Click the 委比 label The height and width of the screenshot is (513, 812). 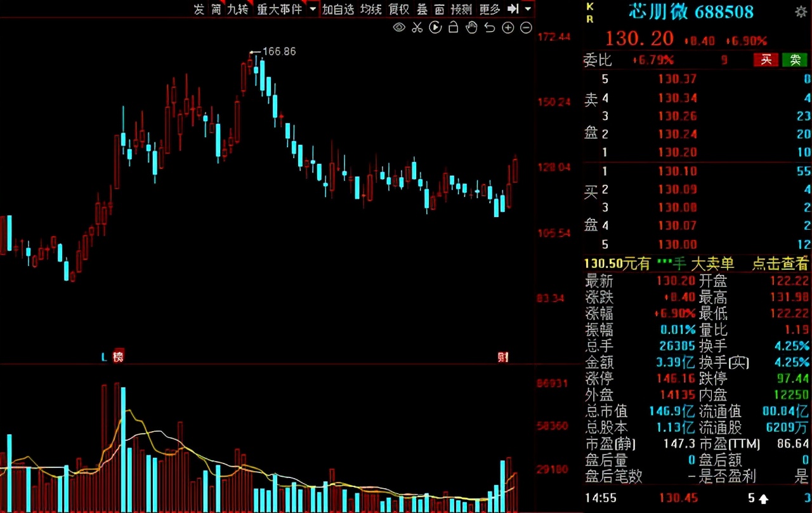[x=598, y=60]
